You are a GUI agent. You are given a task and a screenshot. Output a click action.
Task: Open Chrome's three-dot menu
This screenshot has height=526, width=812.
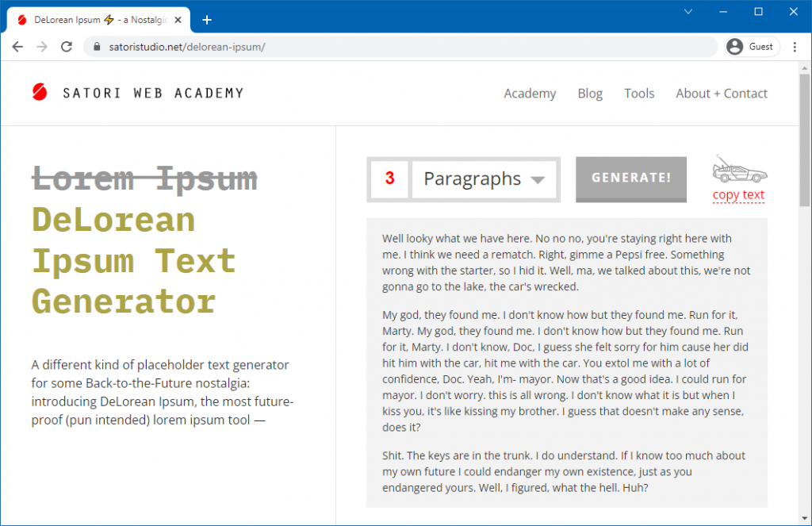795,47
